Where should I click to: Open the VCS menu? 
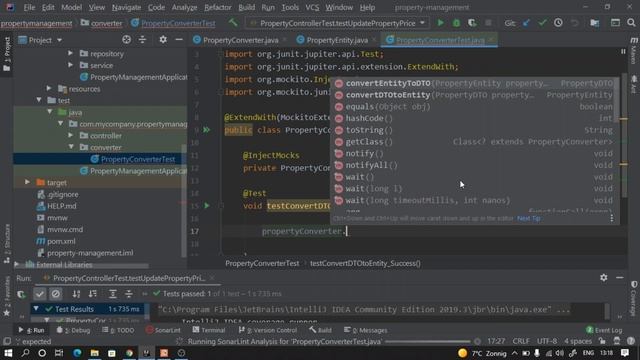312,7
